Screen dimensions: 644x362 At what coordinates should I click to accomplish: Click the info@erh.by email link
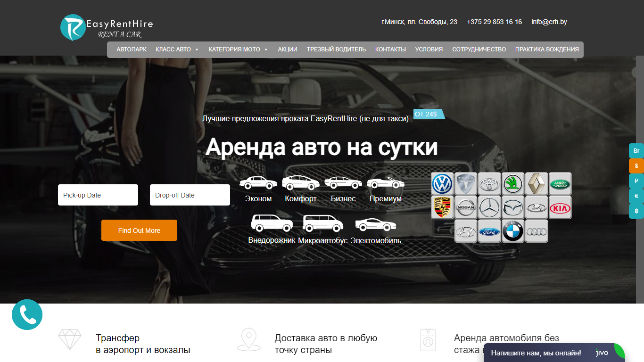click(549, 22)
